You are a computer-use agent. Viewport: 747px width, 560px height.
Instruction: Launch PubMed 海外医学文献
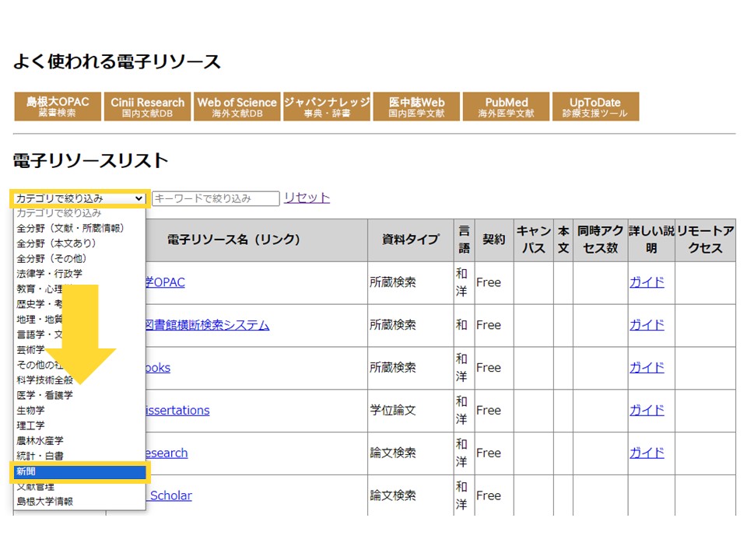click(506, 107)
